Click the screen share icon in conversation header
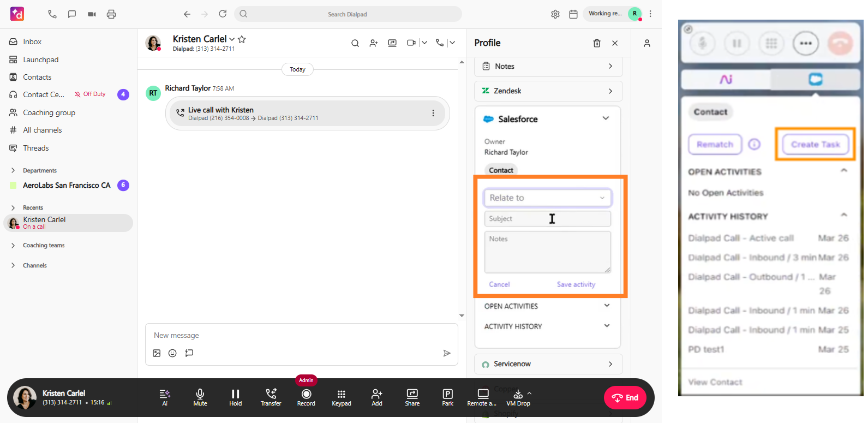Image resolution: width=868 pixels, height=423 pixels. 392,43
